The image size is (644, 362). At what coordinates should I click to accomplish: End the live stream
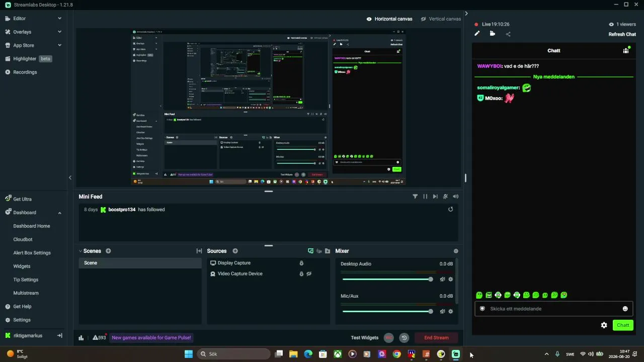(436, 338)
